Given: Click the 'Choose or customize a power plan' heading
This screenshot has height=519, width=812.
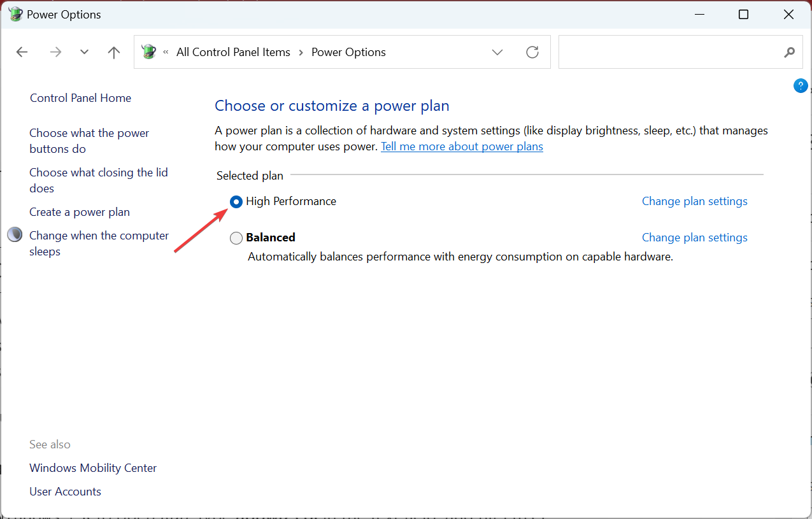Looking at the screenshot, I should tap(332, 106).
